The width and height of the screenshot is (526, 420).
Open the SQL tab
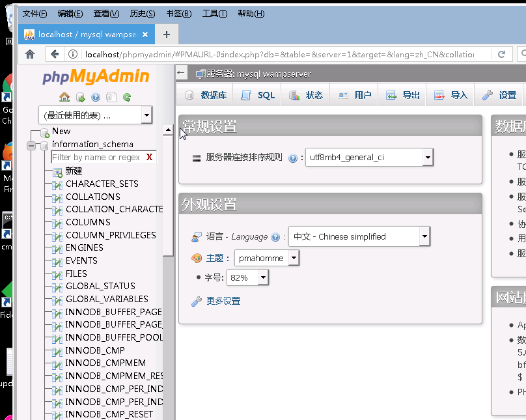click(257, 95)
